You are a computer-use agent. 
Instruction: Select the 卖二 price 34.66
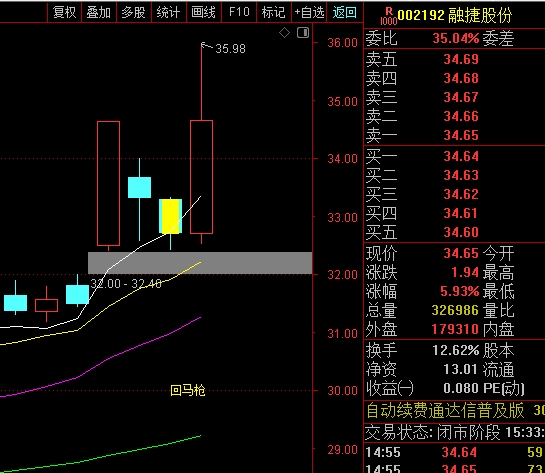pyautogui.click(x=461, y=116)
